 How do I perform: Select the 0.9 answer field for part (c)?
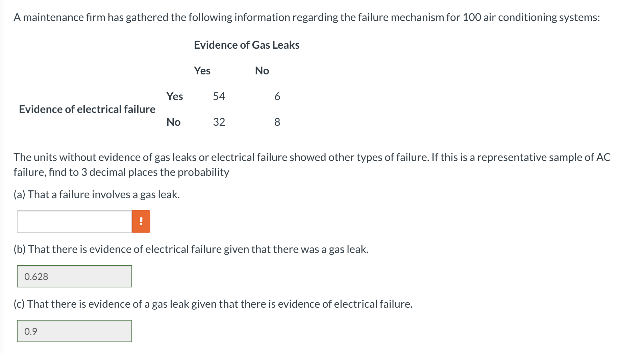pyautogui.click(x=74, y=331)
